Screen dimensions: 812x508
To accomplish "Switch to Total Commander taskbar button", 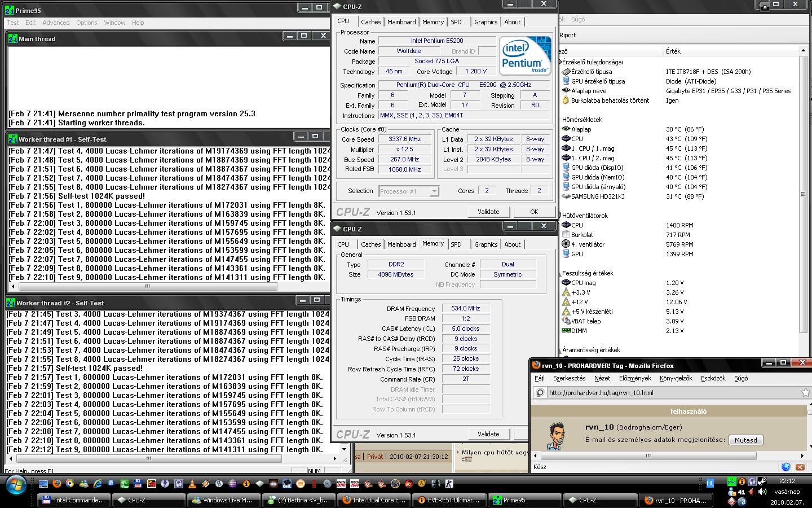I will (74, 500).
